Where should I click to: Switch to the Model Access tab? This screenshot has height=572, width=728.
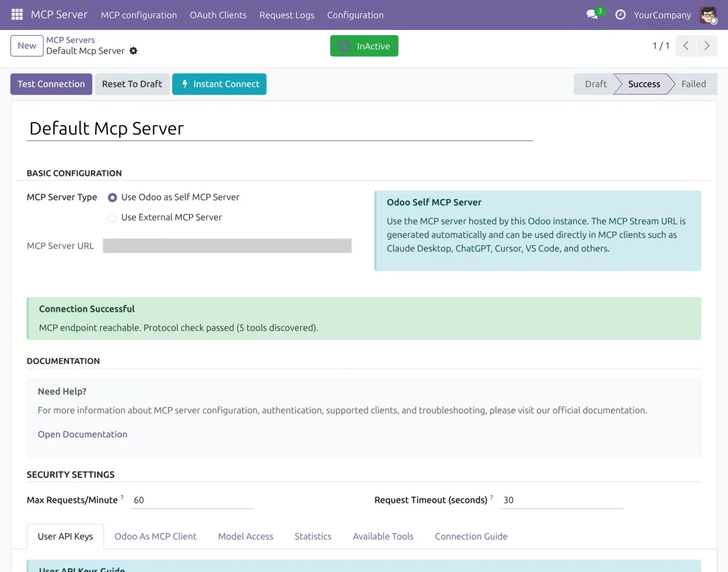[x=246, y=536]
